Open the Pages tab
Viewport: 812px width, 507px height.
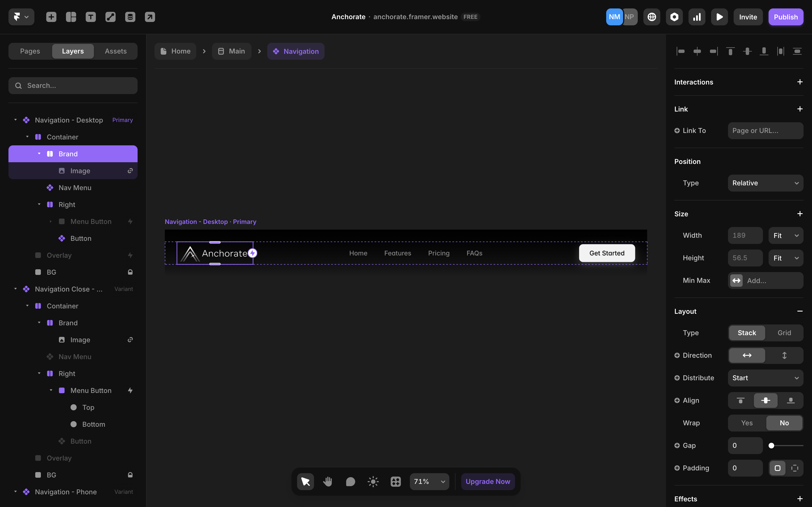pos(30,51)
